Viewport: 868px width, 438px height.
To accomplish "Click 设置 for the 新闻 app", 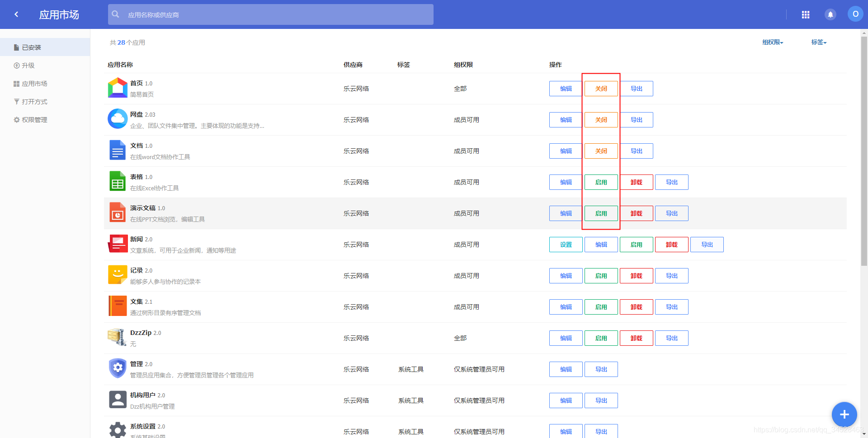I will click(566, 245).
